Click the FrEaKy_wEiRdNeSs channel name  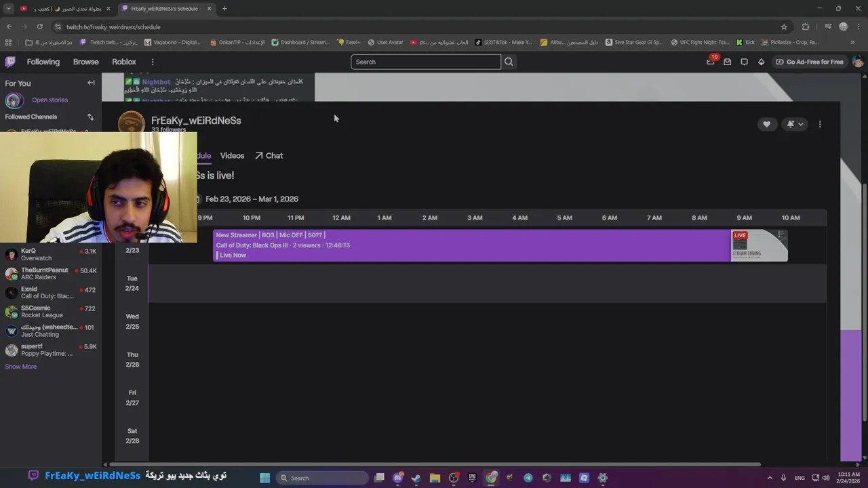point(196,121)
